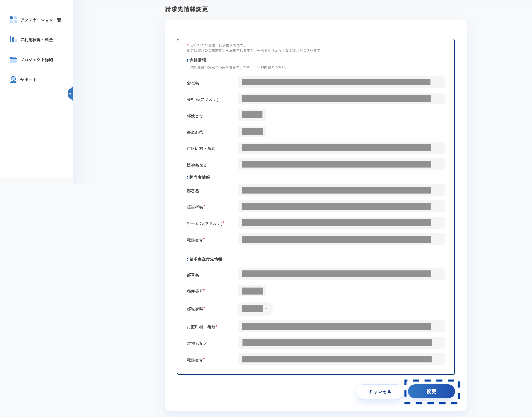The image size is (532, 417).
Task: Click the 部署名 field in 担当者情報
Action: point(341,190)
